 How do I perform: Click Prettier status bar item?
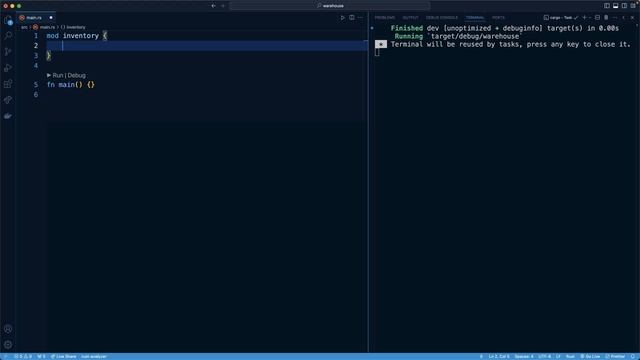click(615, 356)
